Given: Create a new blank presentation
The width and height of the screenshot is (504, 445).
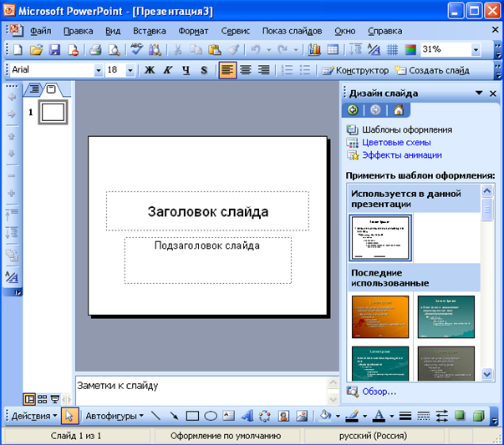Looking at the screenshot, I should (18, 50).
